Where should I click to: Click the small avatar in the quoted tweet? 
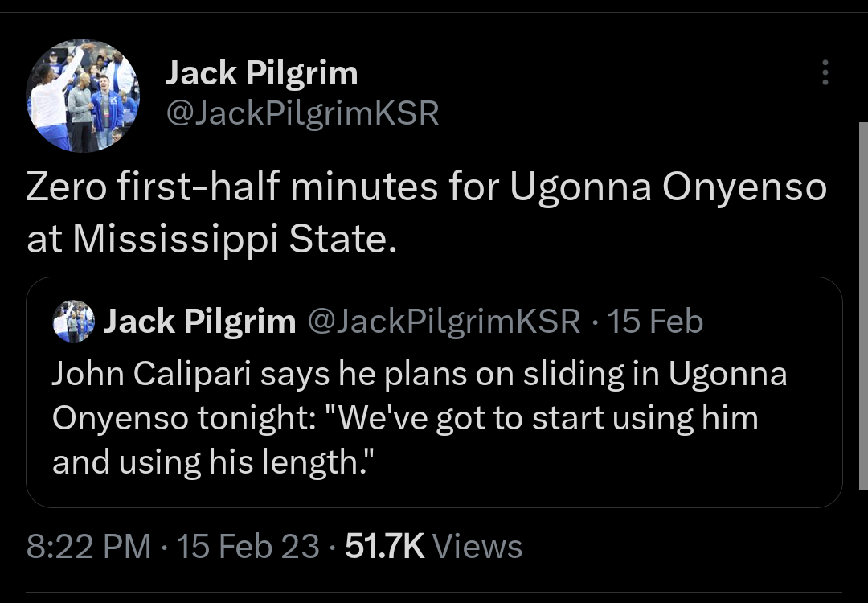tap(73, 322)
